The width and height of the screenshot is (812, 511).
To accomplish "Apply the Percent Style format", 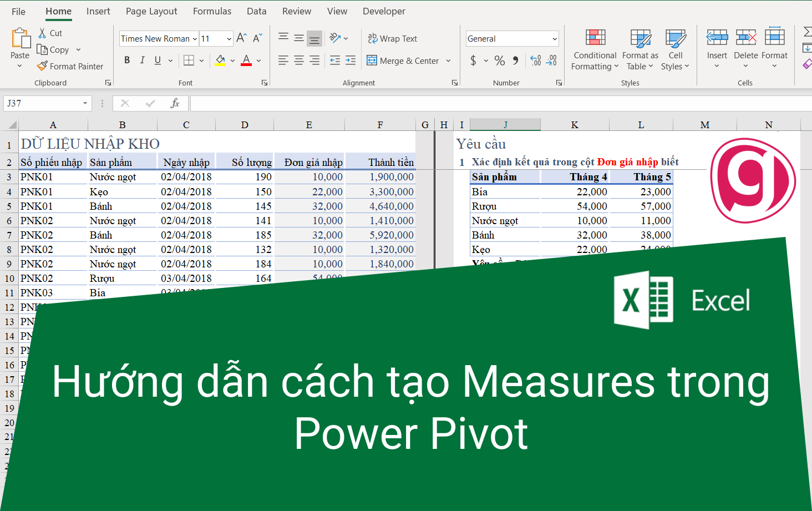I will 500,60.
